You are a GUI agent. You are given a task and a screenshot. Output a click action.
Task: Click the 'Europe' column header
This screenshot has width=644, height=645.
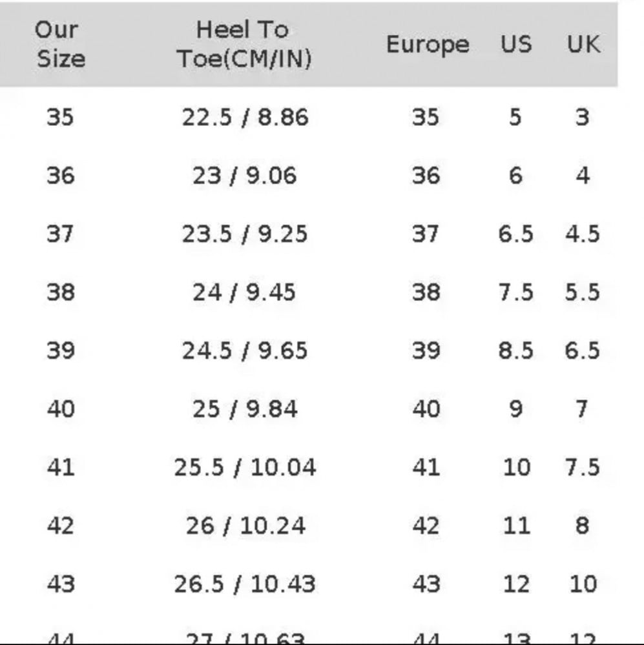click(428, 44)
